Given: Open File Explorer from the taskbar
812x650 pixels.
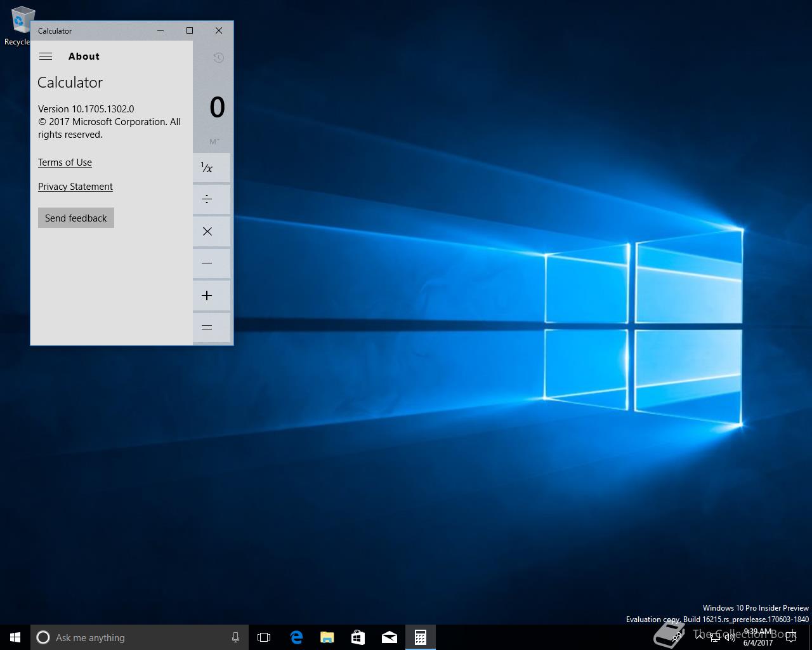Looking at the screenshot, I should coord(327,637).
